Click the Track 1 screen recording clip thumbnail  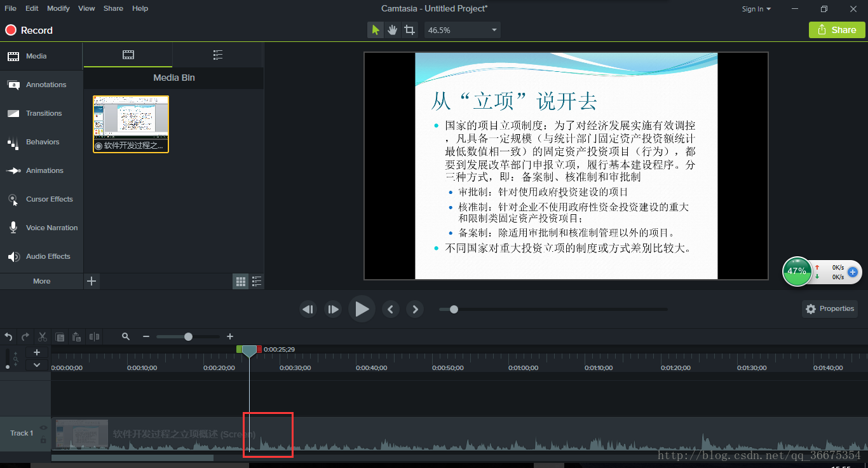click(x=81, y=434)
